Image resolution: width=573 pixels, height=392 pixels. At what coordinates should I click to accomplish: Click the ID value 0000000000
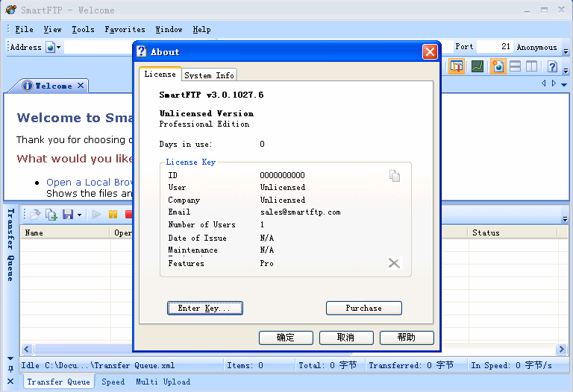tap(282, 175)
